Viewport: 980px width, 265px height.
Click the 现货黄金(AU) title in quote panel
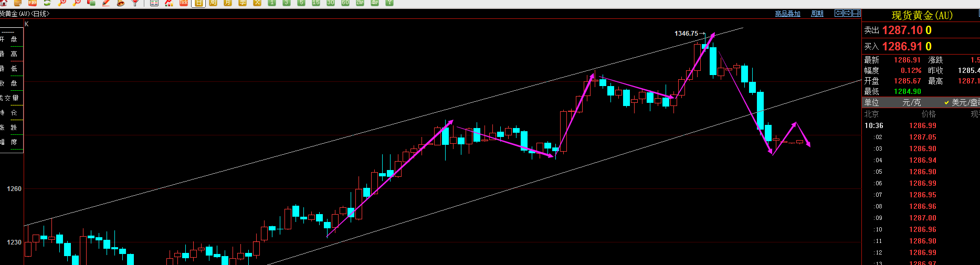[922, 15]
